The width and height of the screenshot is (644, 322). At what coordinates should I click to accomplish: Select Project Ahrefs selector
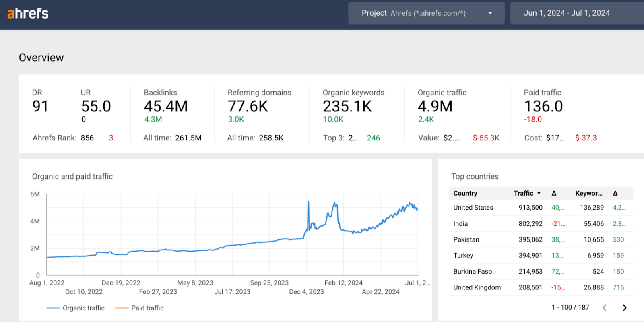426,13
